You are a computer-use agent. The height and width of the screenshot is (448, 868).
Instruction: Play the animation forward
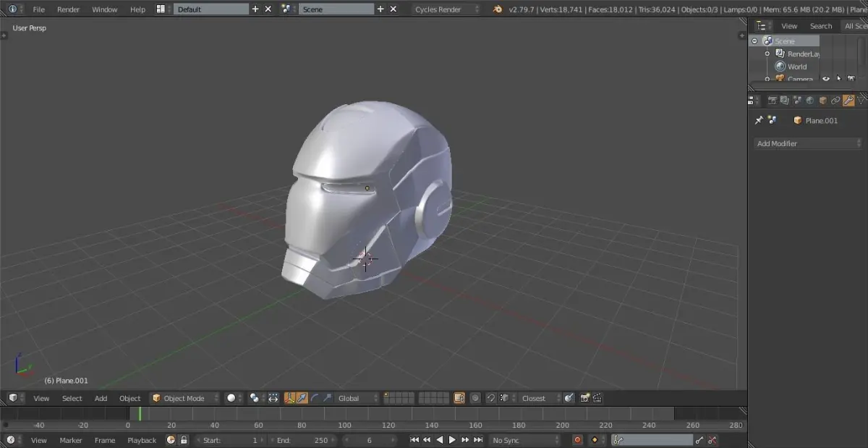click(452, 440)
